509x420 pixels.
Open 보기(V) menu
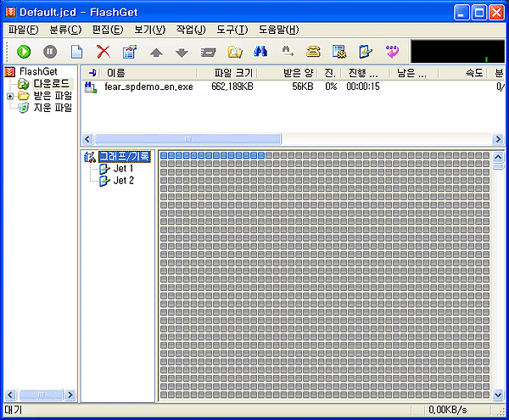pos(149,30)
